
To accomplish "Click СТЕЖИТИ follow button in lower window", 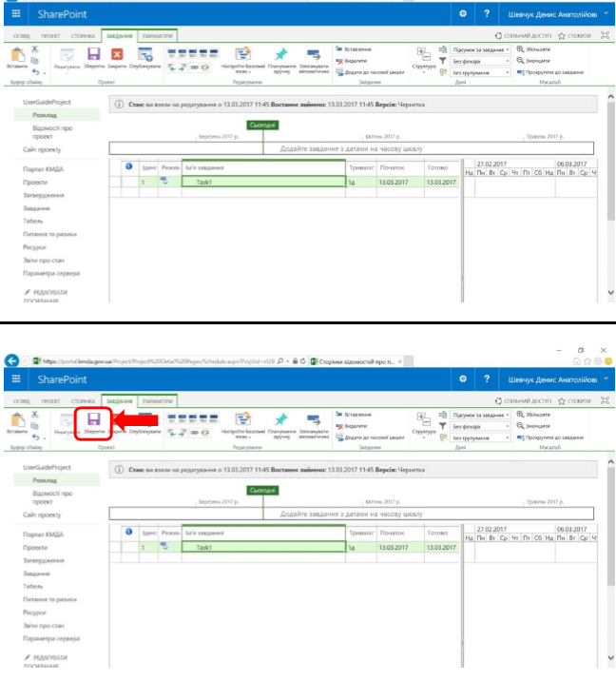I will coord(576,402).
